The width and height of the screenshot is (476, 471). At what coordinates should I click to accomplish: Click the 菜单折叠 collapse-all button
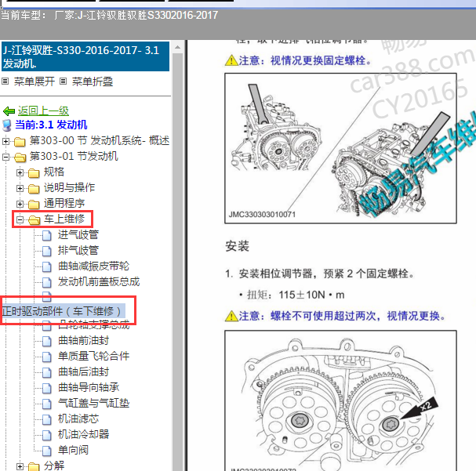click(x=93, y=82)
